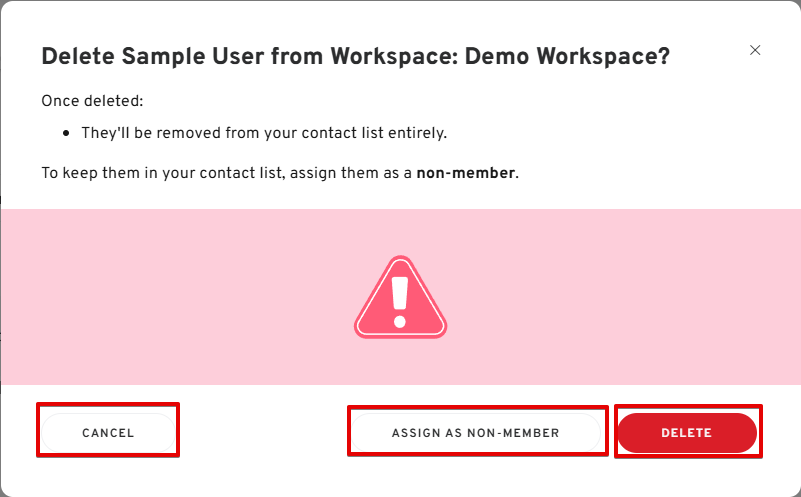Click the bullet dot before "They'll be removed"
801x497 pixels.
66,133
